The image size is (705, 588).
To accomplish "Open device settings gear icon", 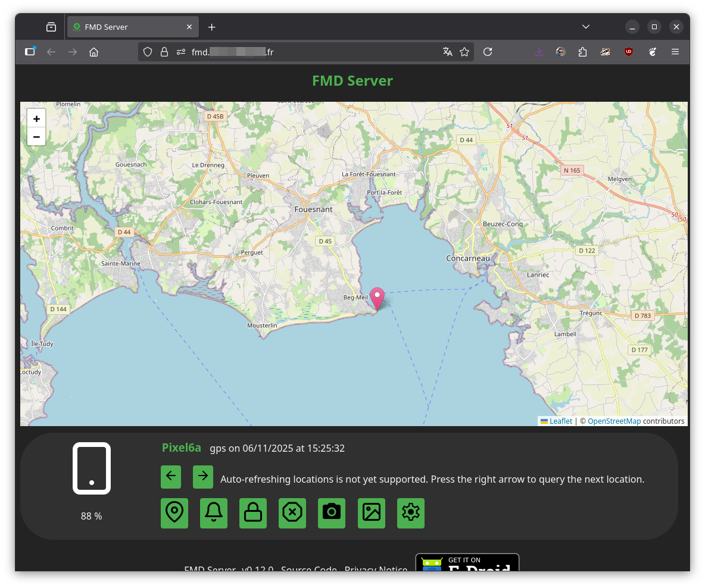I will [x=411, y=512].
